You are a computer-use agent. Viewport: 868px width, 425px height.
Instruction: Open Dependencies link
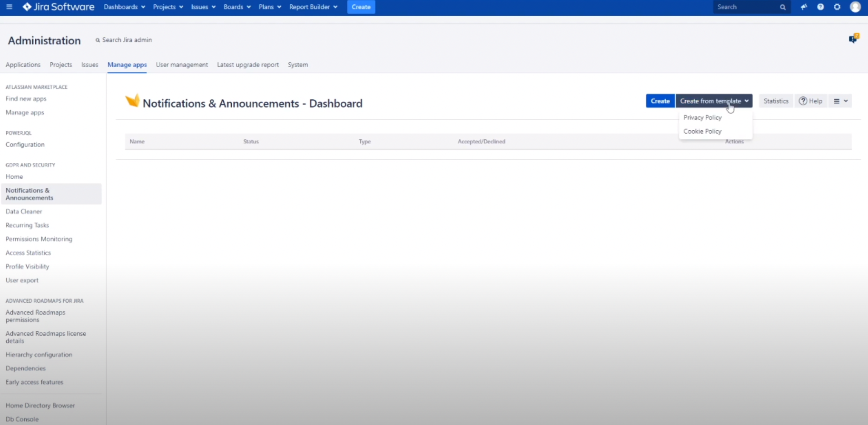coord(26,368)
